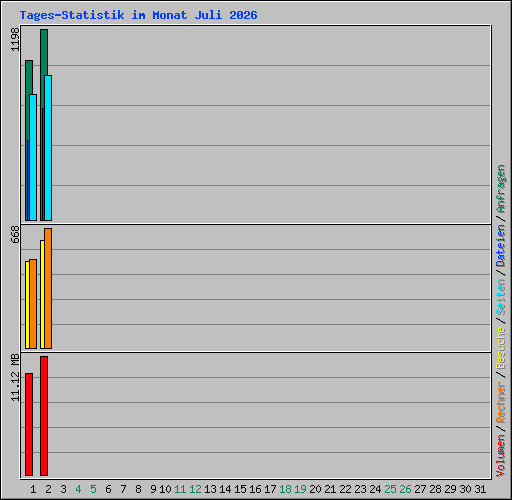The image size is (512, 500).
Task: Click day 20 on the x-axis
Action: click(315, 489)
